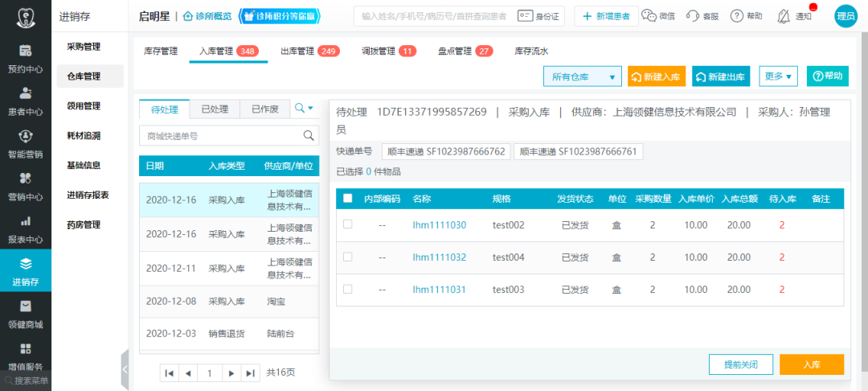Click the 搜索菜单 menu search box
This screenshot has height=391, width=868.
click(x=26, y=381)
